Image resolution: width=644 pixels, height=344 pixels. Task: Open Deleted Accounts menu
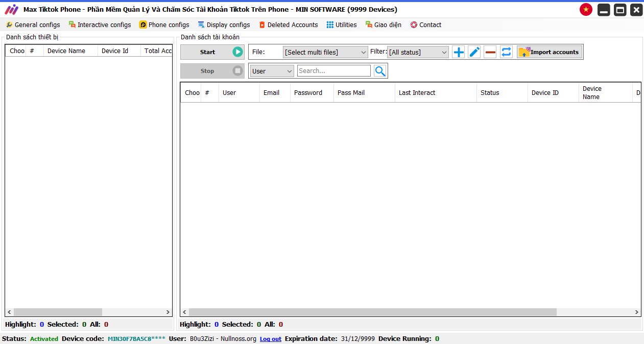point(288,24)
